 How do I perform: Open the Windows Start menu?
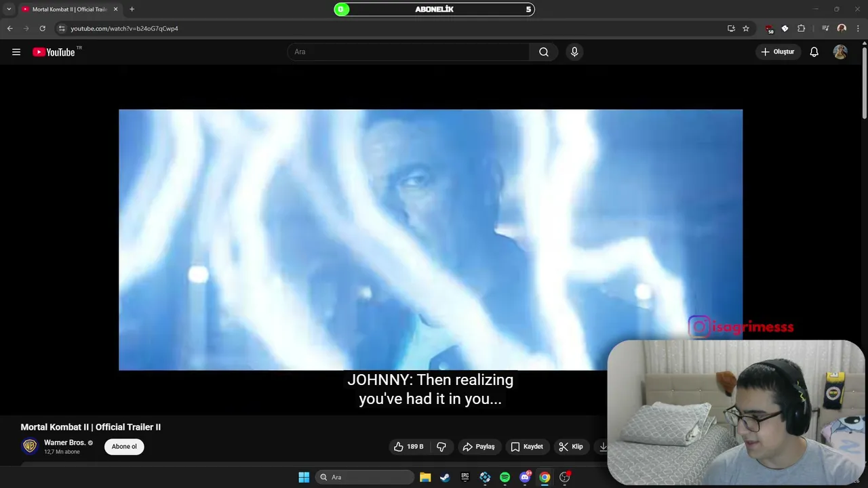304,477
